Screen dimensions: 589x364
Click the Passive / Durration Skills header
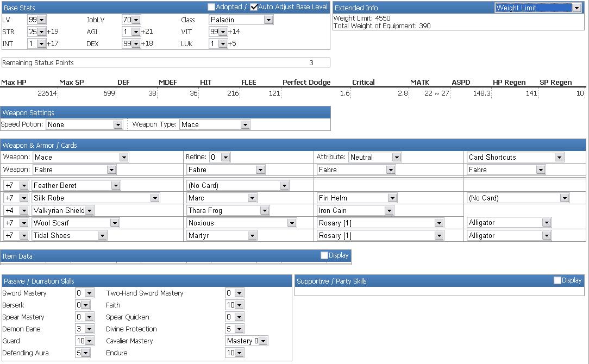point(146,281)
